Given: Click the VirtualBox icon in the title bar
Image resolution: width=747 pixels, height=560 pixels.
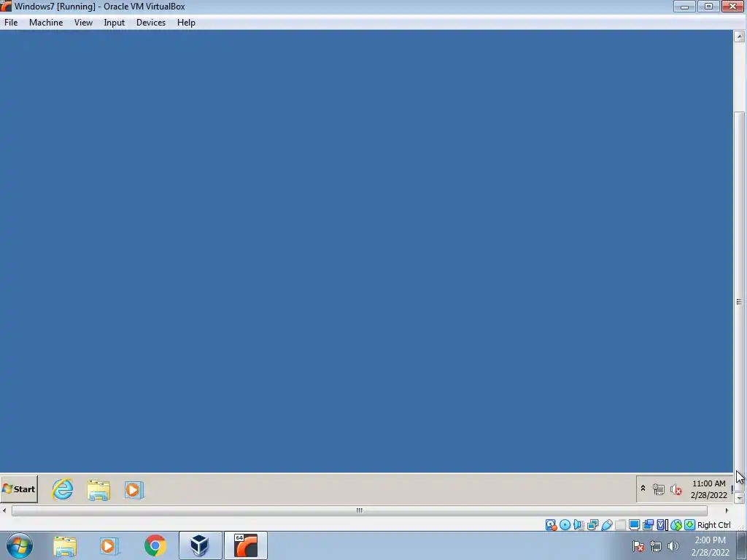Looking at the screenshot, I should click(6, 6).
